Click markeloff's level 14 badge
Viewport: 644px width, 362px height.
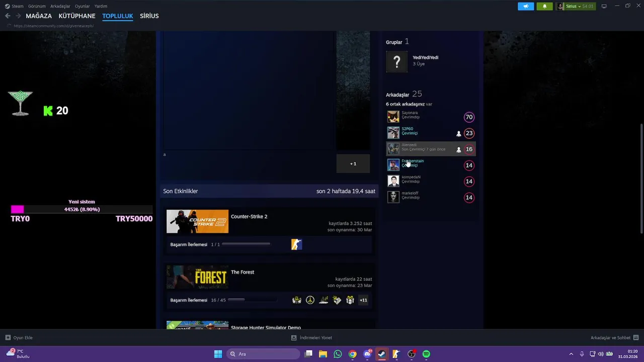tap(469, 198)
